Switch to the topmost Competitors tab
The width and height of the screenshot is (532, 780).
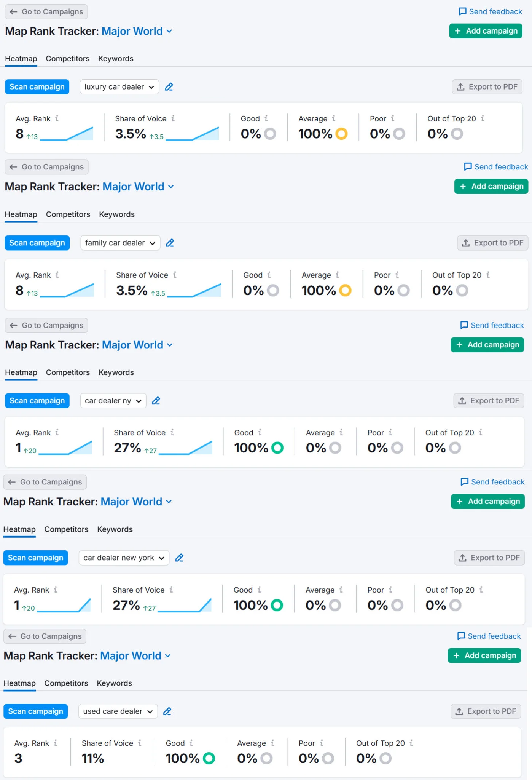click(67, 59)
